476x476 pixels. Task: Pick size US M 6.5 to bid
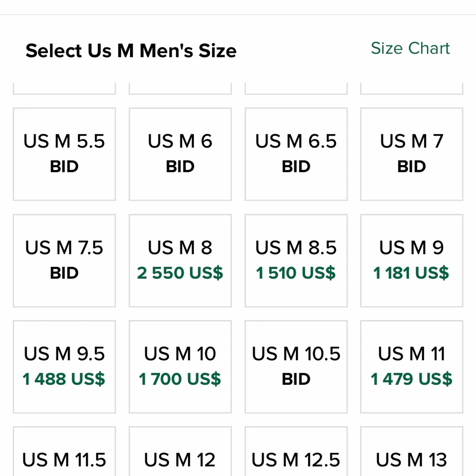296,154
